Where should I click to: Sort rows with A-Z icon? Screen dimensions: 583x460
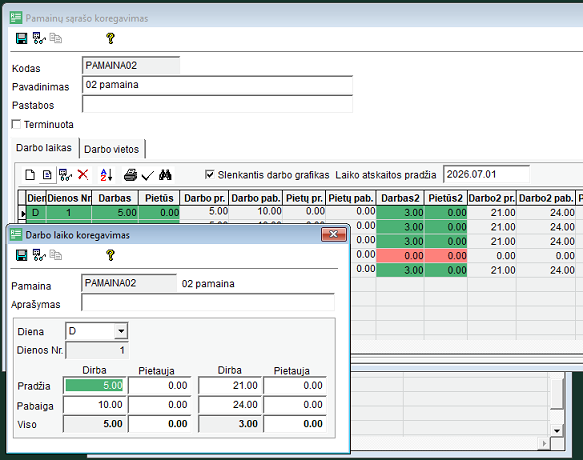(106, 175)
